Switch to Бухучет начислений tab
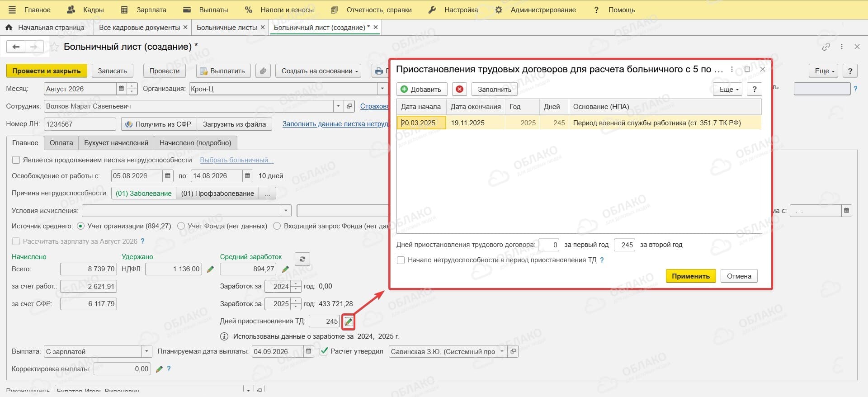The width and height of the screenshot is (868, 397). coord(116,143)
